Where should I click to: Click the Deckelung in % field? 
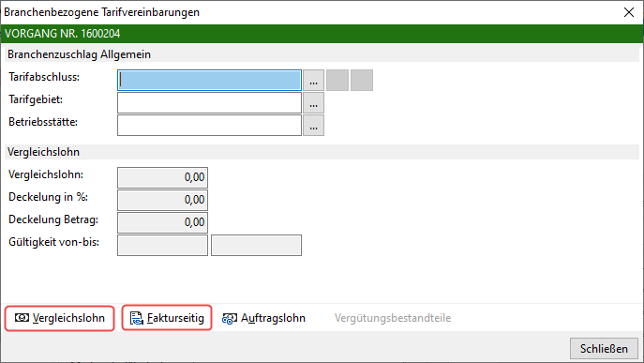point(163,200)
